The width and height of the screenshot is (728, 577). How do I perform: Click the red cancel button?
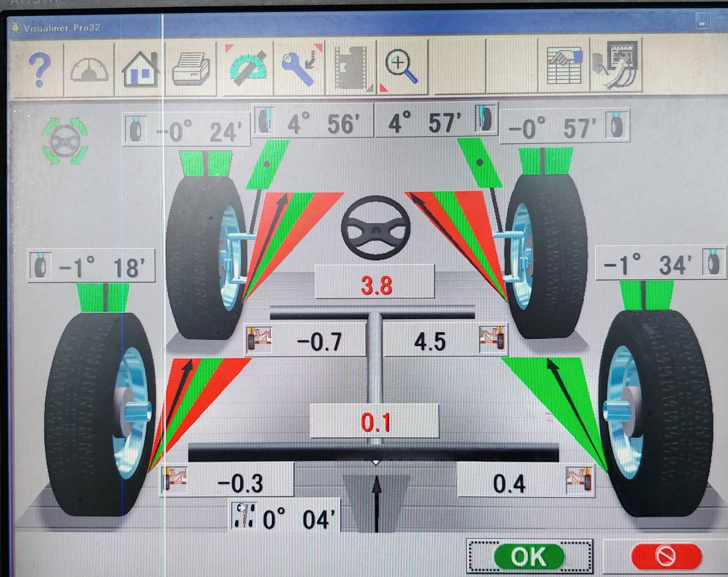[666, 556]
